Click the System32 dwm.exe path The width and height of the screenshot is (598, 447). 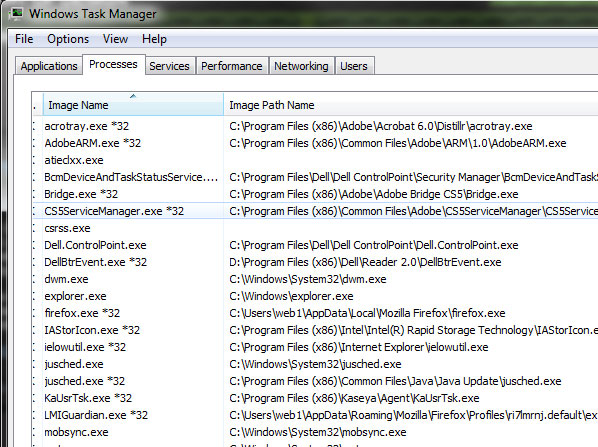308,279
